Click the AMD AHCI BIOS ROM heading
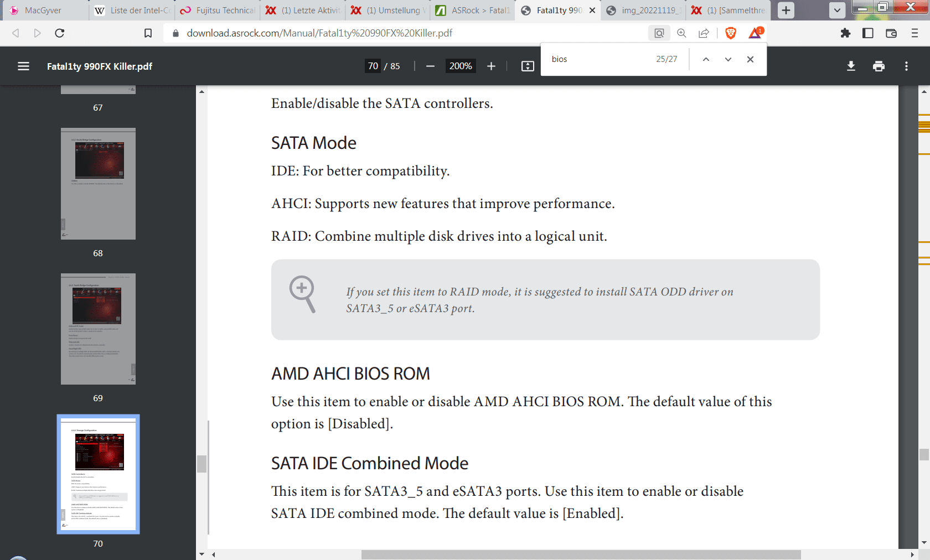The width and height of the screenshot is (930, 560). click(350, 374)
